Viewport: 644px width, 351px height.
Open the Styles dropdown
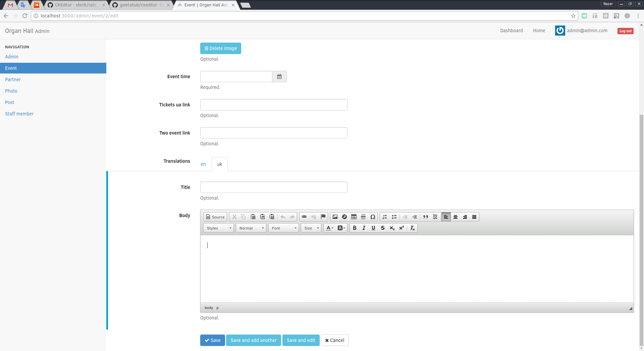(218, 228)
